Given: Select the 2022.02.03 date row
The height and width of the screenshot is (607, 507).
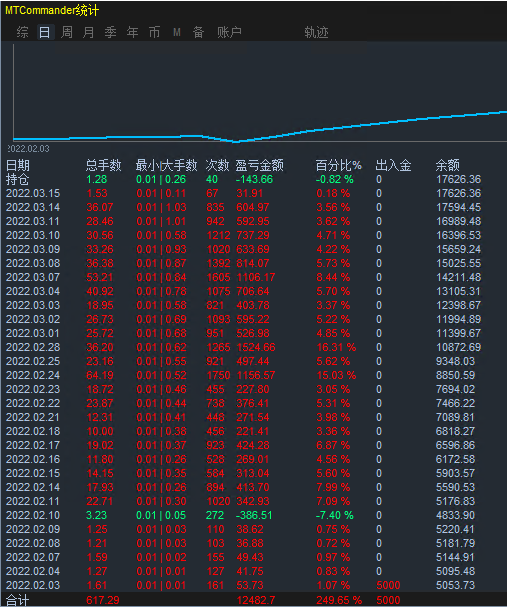Looking at the screenshot, I should pos(33,585).
